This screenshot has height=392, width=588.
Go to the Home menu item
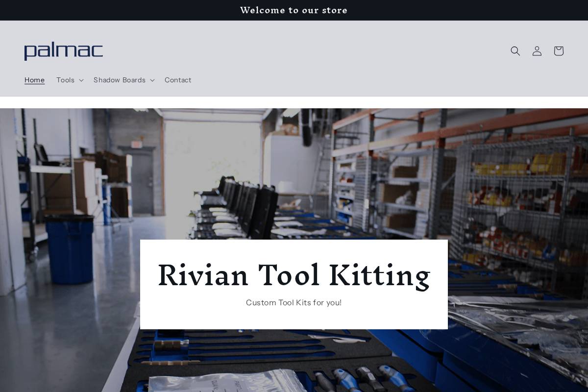(34, 80)
